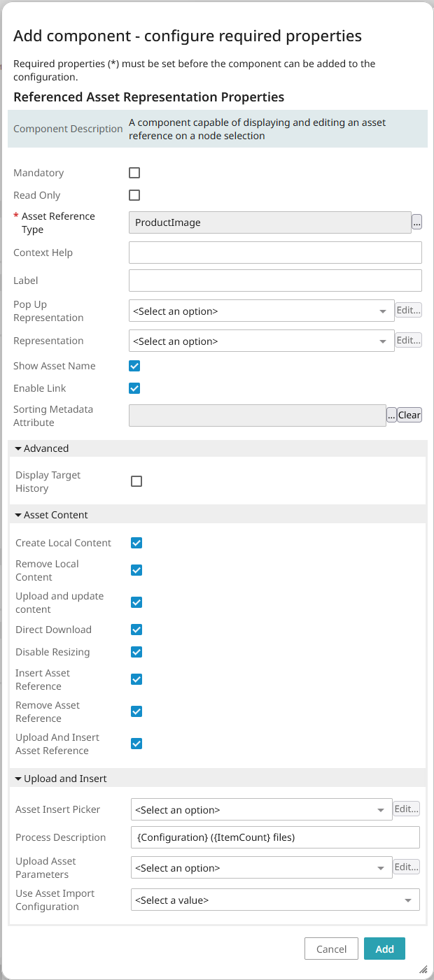
Task: Click the dialog resize grip handle
Action: 423,970
